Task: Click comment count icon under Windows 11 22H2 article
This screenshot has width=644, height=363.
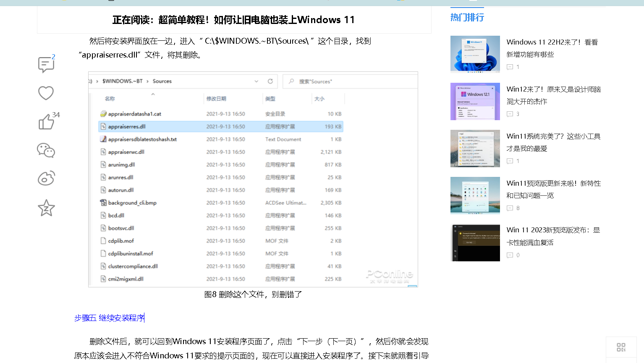Action: pyautogui.click(x=510, y=67)
